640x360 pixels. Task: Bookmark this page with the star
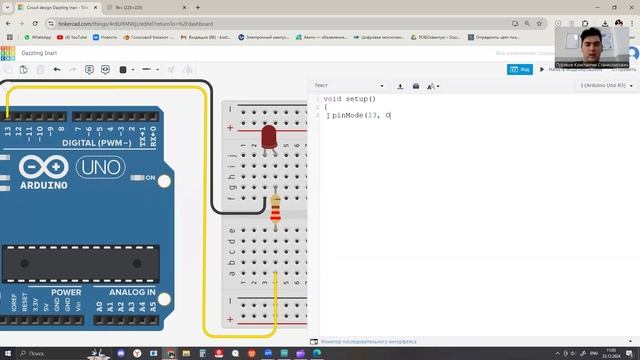click(x=539, y=24)
